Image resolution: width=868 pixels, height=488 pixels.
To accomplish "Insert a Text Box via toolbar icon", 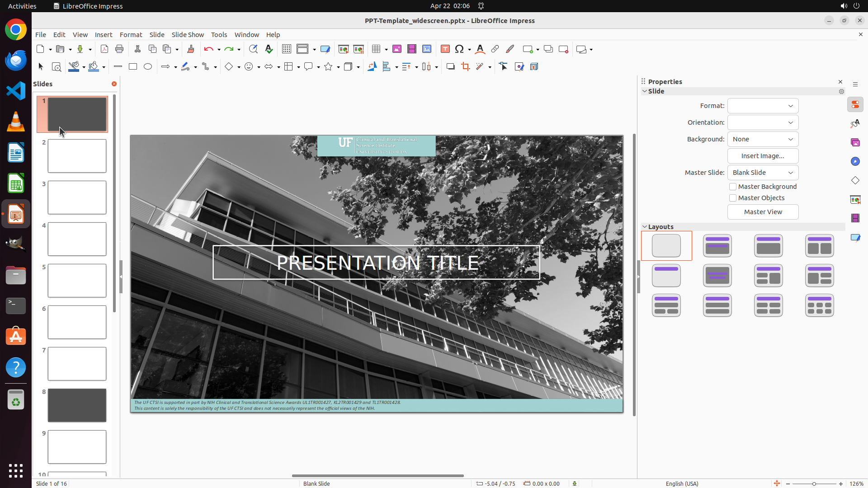I will coord(445,49).
